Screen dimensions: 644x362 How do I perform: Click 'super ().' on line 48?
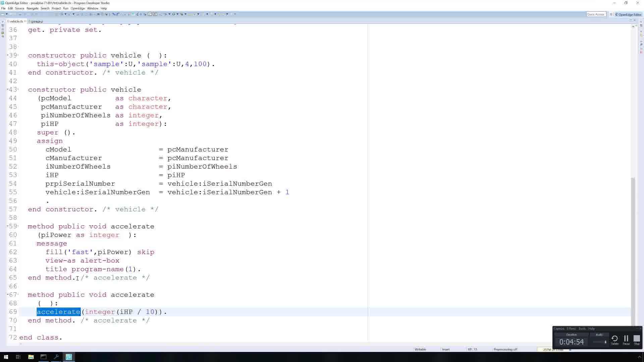pos(56,132)
